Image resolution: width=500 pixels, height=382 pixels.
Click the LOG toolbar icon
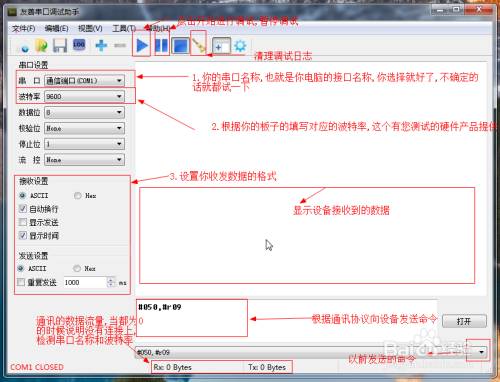tap(79, 45)
